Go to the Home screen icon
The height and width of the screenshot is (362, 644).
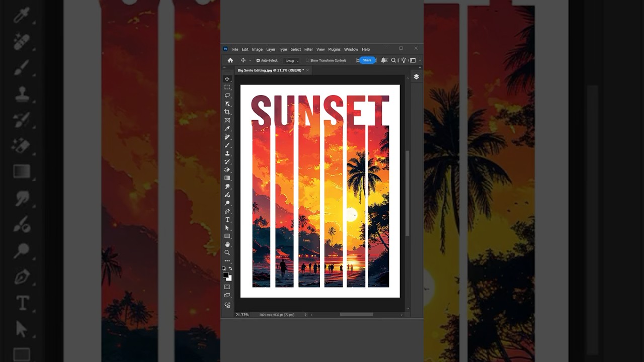coord(230,60)
